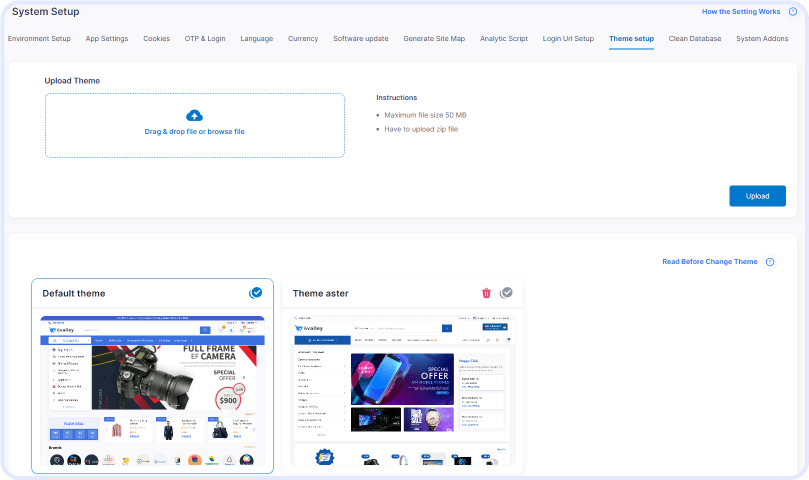Click the Upload Theme section label
This screenshot has width=809, height=480.
(x=72, y=81)
